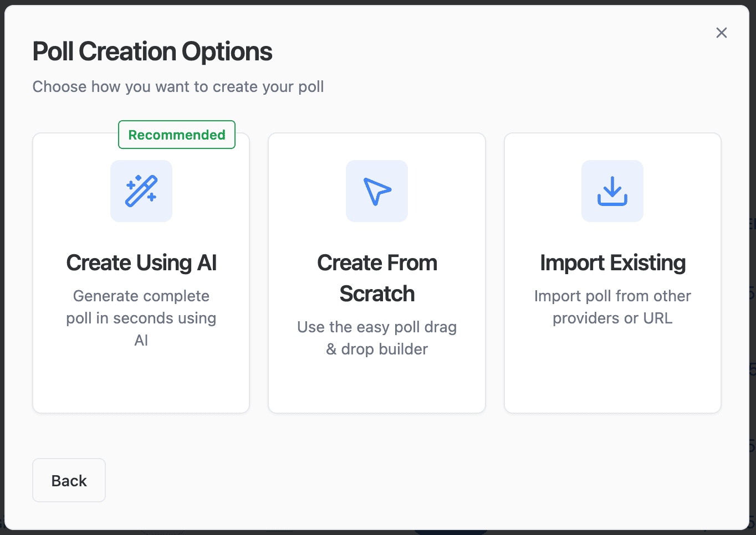The width and height of the screenshot is (756, 535).
Task: Click the Recommended badge
Action: click(x=177, y=135)
